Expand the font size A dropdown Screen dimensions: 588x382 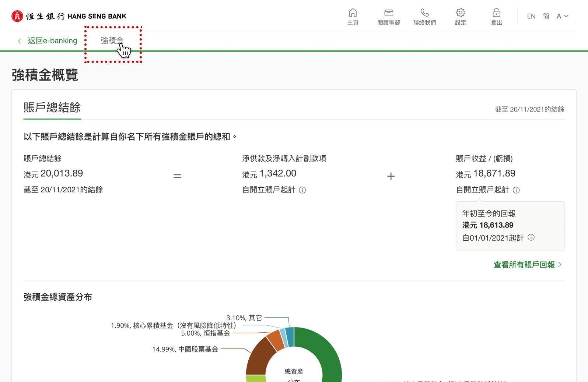coord(563,16)
